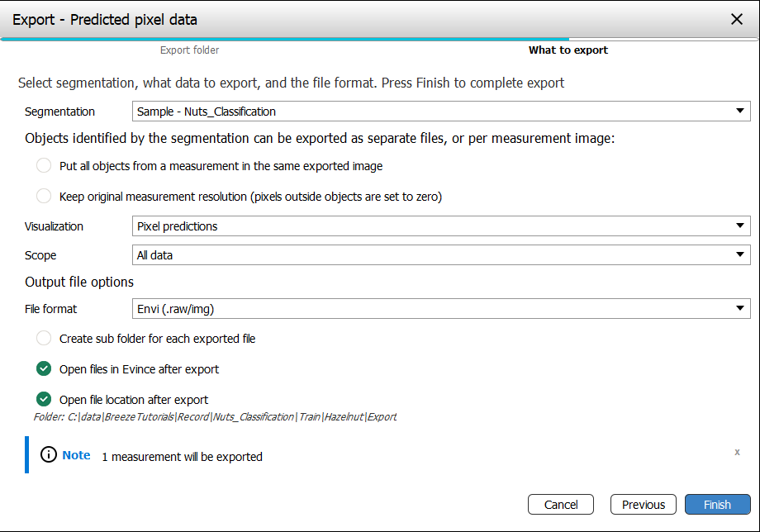Viewport: 760px width, 532px height.
Task: Dismiss the note using the small x
Action: (x=737, y=452)
